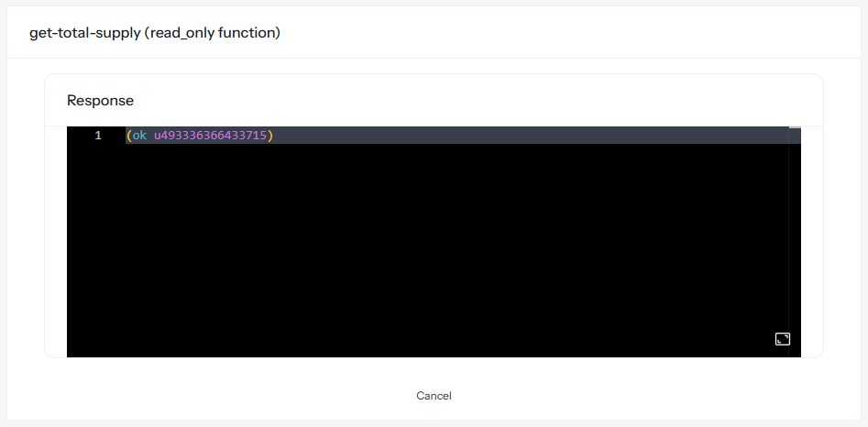The image size is (868, 427).
Task: Click the get-total-supply function title
Action: click(x=155, y=33)
